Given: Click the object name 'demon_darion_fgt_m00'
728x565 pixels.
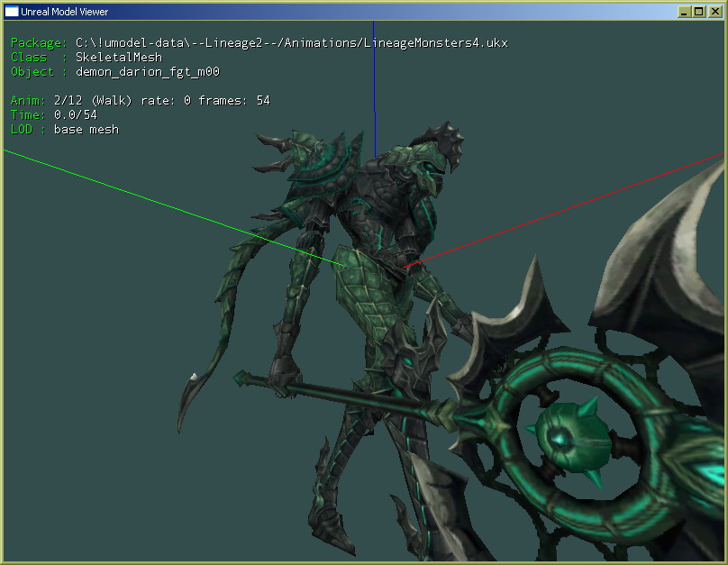Looking at the screenshot, I should pos(148,72).
